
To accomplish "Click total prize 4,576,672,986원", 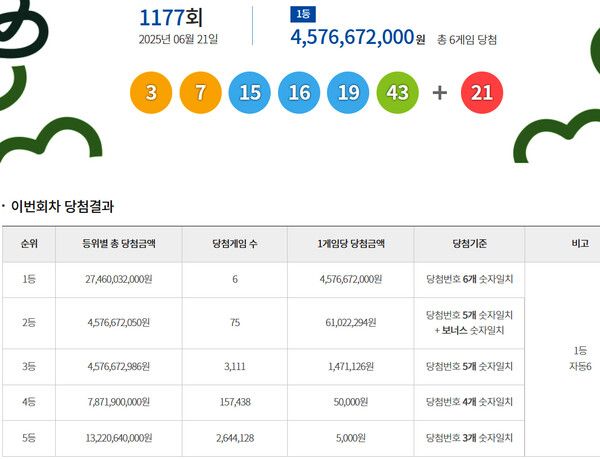I will (x=119, y=366).
